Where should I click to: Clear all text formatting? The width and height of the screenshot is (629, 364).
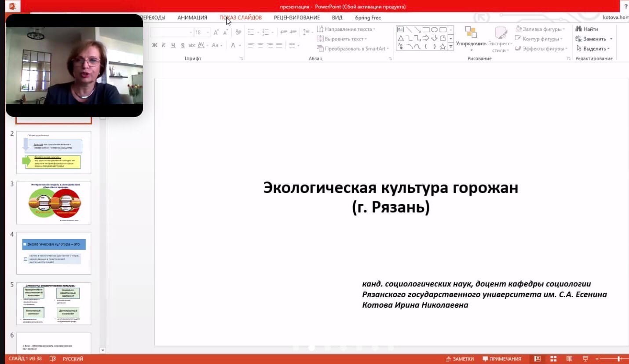point(238,33)
